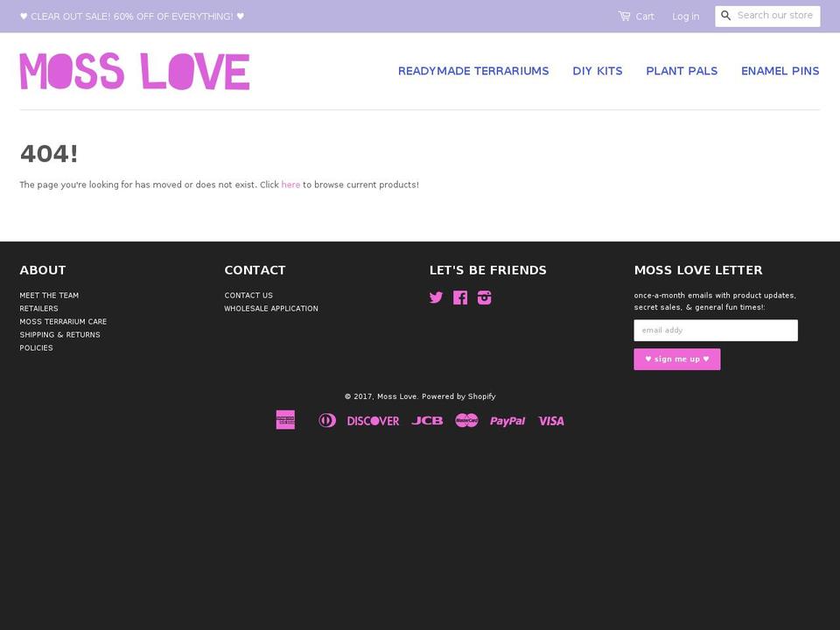The height and width of the screenshot is (630, 840).
Task: Click the Powered by Shopify link
Action: 458,396
